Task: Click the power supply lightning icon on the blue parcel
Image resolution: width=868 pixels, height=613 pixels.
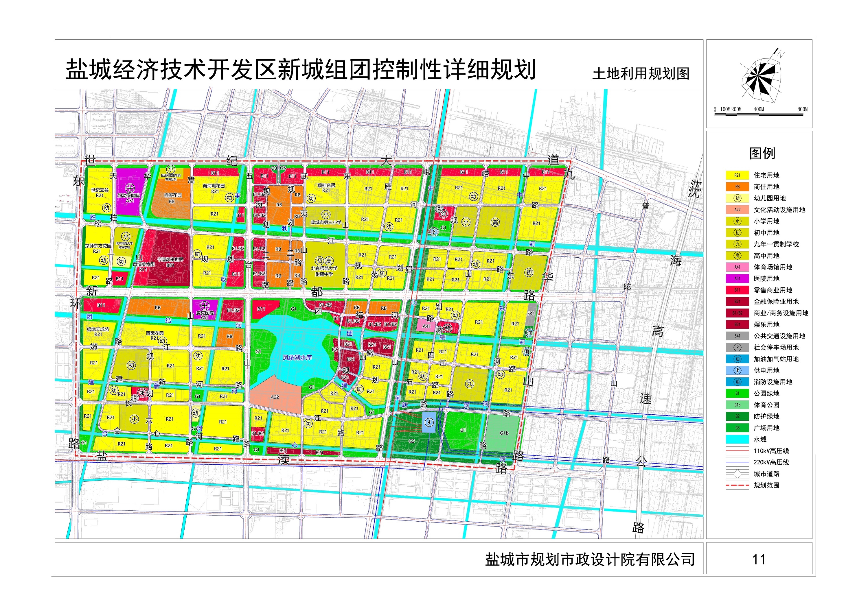Action: pyautogui.click(x=429, y=422)
